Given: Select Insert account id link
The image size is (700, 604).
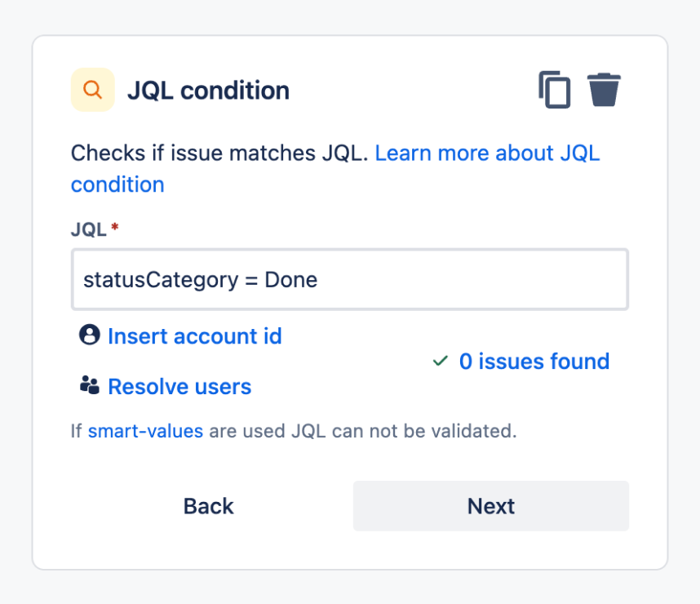Looking at the screenshot, I should point(195,336).
